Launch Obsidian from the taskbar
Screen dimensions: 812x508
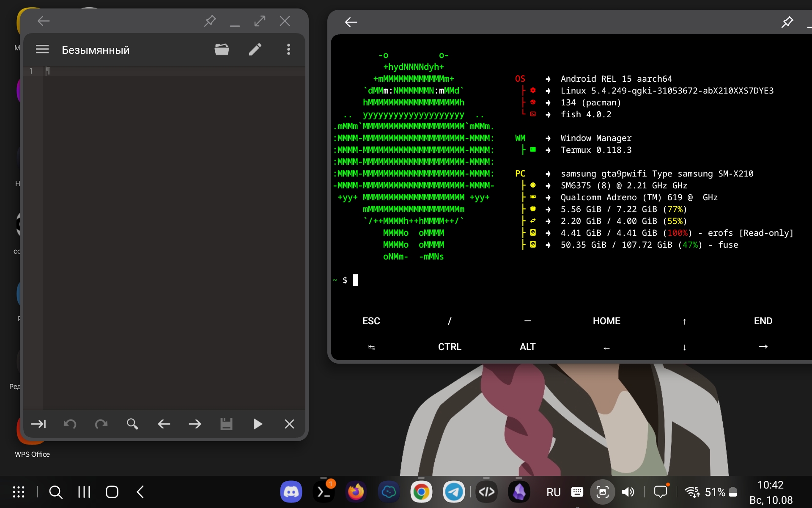pyautogui.click(x=519, y=491)
